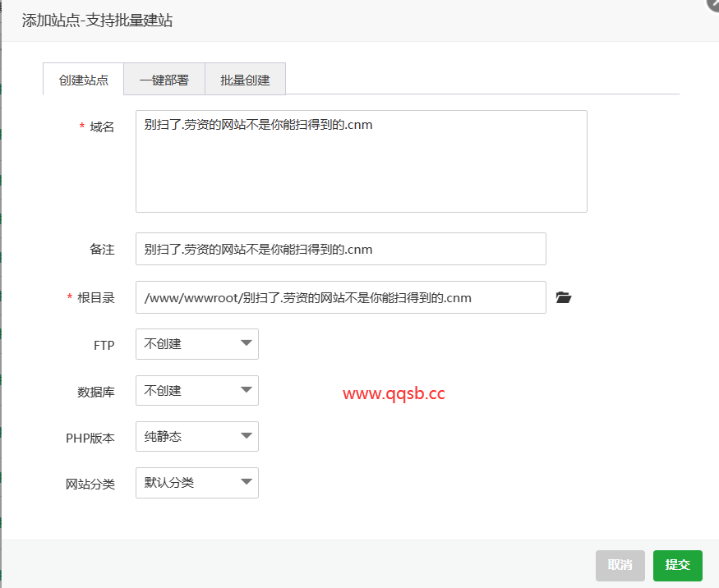Open the folder browser for root directory

(563, 297)
